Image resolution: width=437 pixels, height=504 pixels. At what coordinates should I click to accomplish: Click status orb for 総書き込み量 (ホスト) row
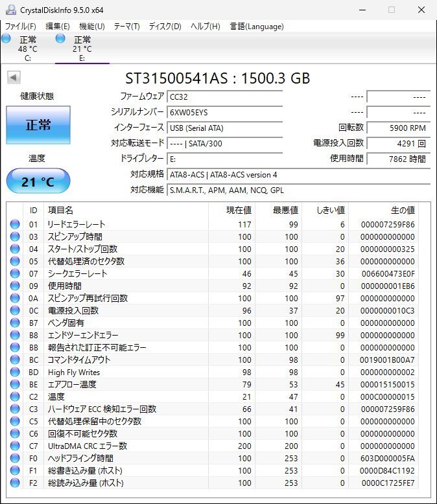15,470
